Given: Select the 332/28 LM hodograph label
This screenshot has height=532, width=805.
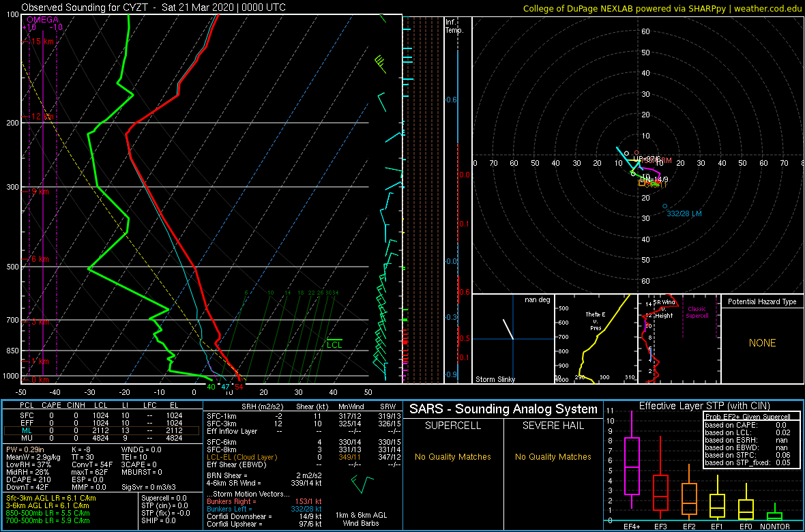Looking at the screenshot, I should point(684,213).
